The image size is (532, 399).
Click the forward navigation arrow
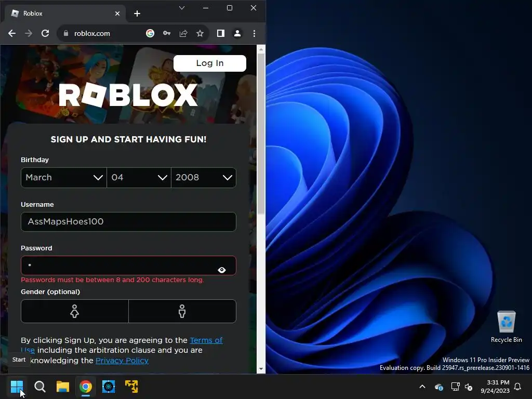coord(29,33)
